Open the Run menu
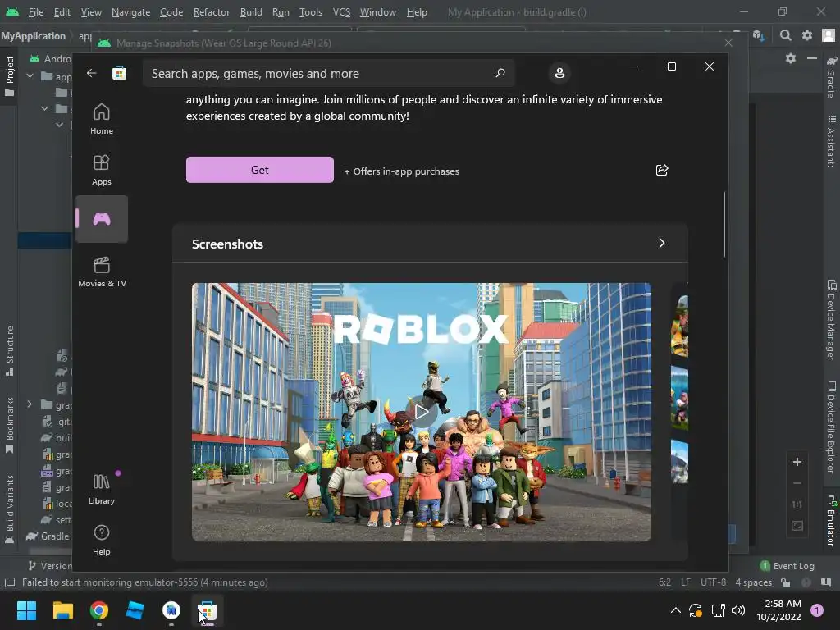Image resolution: width=840 pixels, height=630 pixels. pyautogui.click(x=281, y=11)
